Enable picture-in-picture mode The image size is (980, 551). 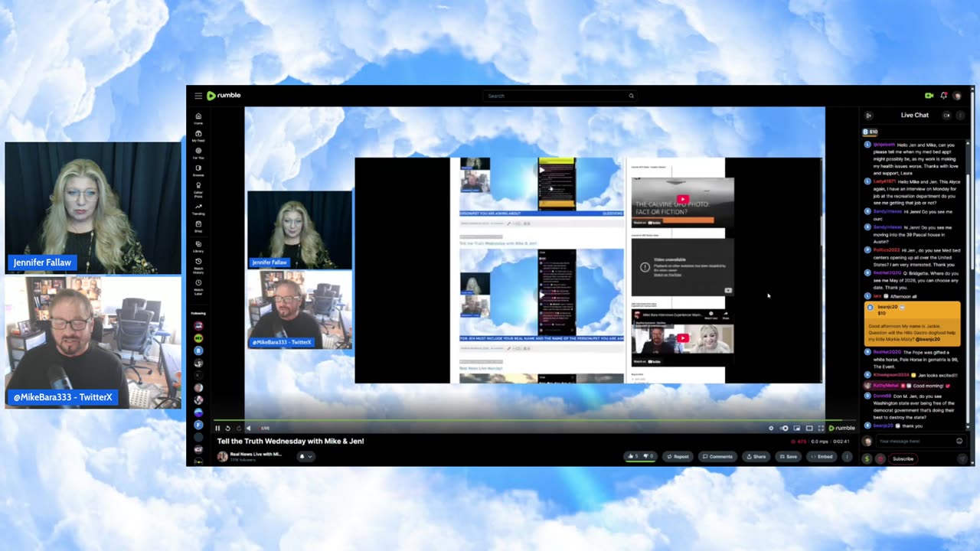click(797, 429)
